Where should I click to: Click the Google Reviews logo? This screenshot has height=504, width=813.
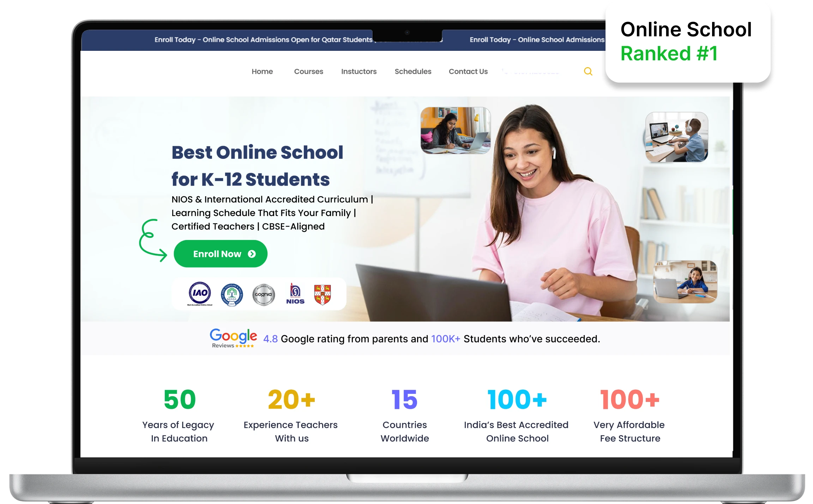click(233, 338)
